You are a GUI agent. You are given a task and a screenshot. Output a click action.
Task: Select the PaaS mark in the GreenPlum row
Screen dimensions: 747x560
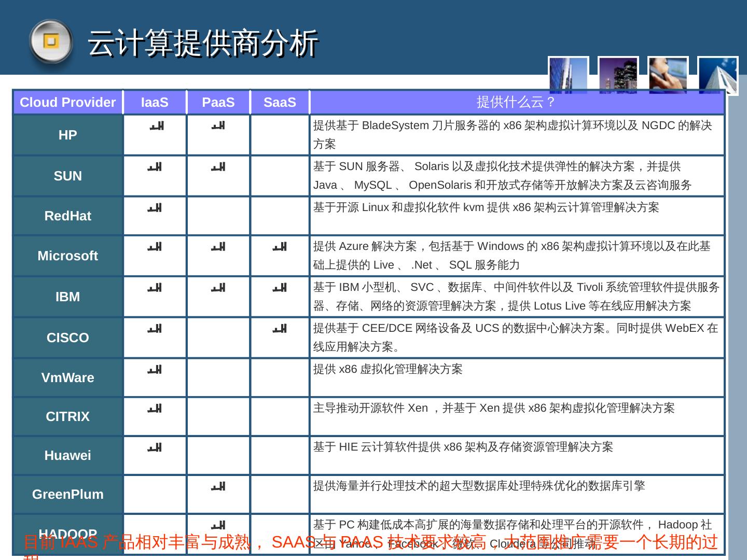click(218, 486)
